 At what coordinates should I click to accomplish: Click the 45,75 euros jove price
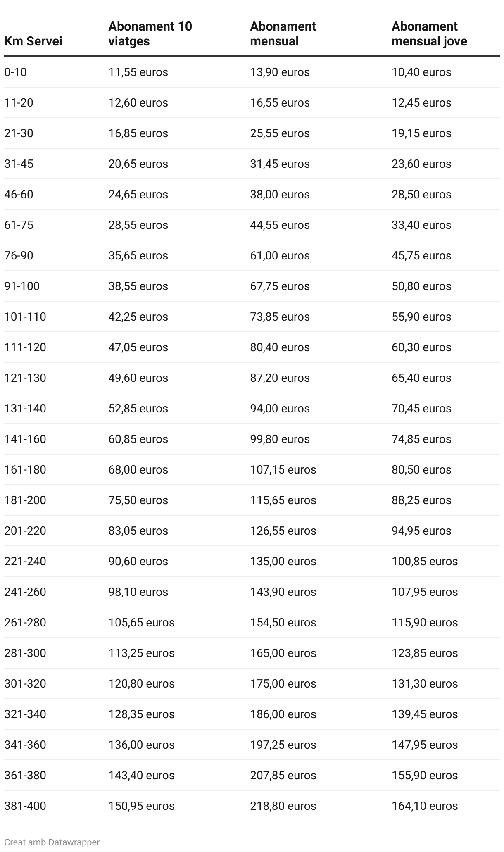pyautogui.click(x=421, y=256)
